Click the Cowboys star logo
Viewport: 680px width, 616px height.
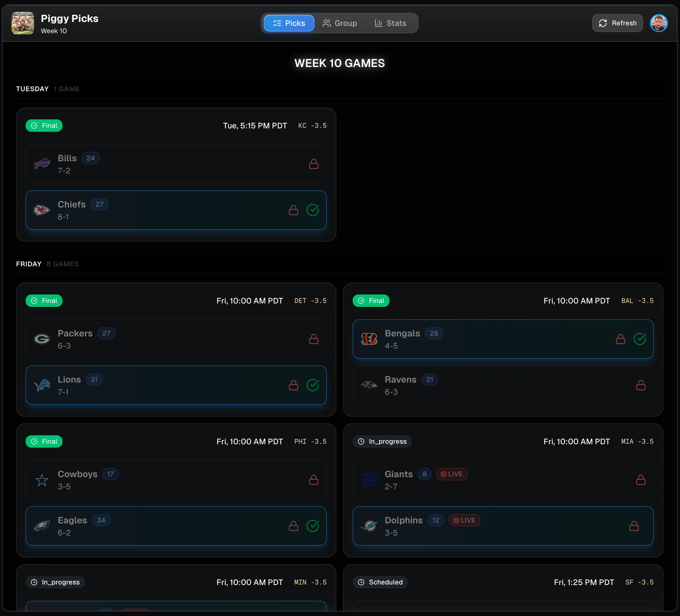tap(42, 480)
